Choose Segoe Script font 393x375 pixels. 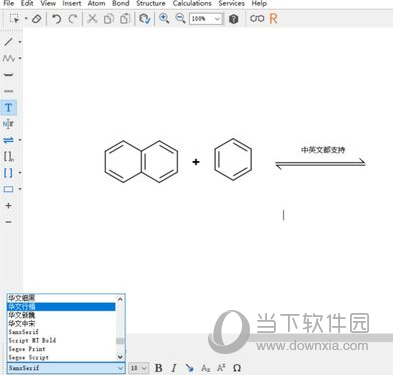(x=61, y=357)
